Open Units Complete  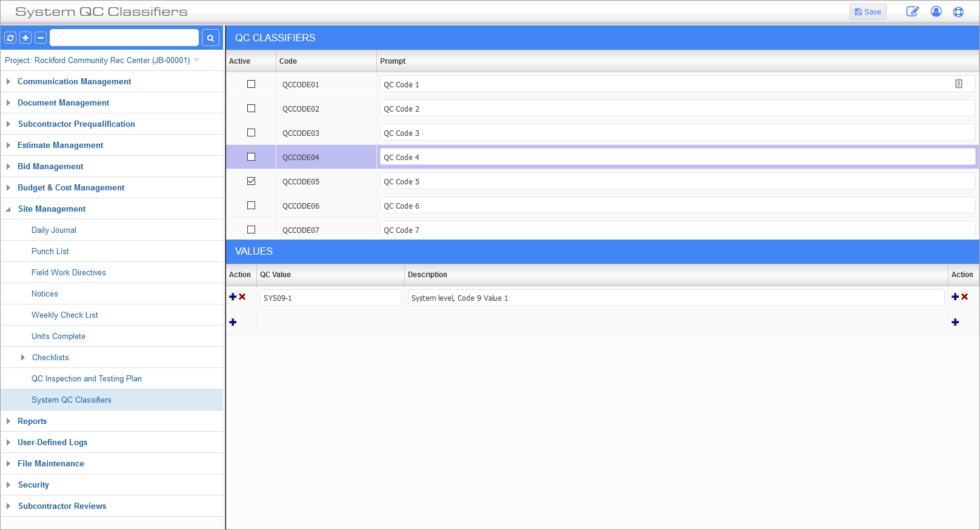58,336
